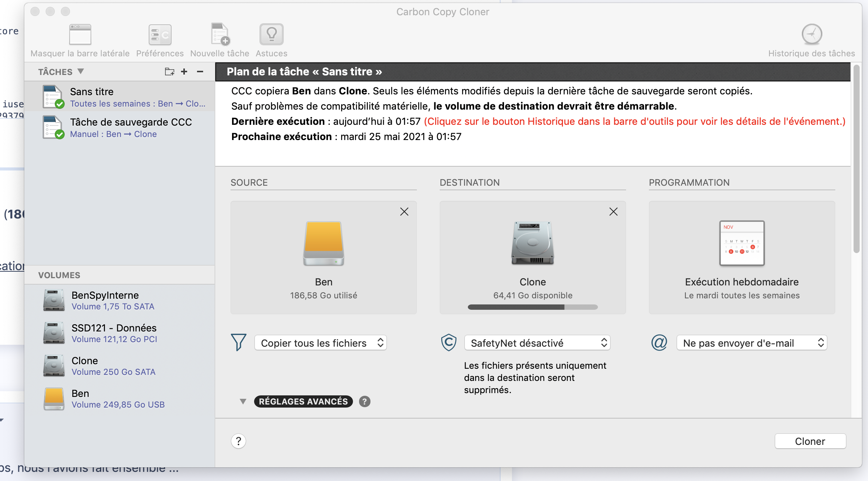Click the Sans titre task document icon
Image resolution: width=868 pixels, height=481 pixels.
click(x=53, y=97)
